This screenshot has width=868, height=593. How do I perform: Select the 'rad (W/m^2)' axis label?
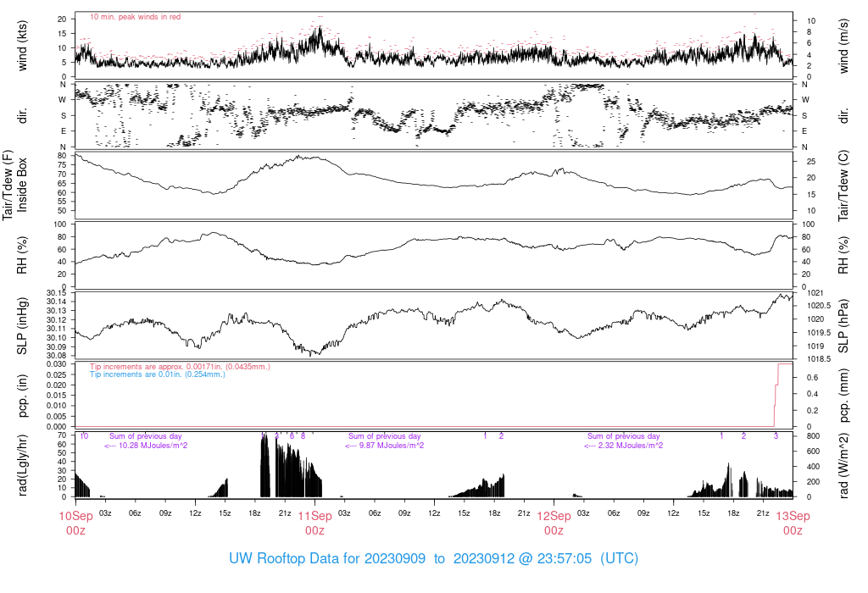pos(843,466)
